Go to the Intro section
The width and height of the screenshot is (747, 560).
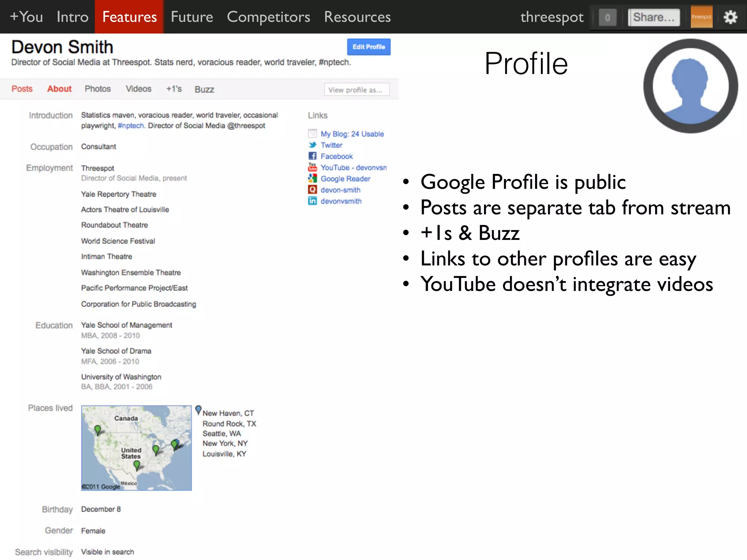click(73, 17)
